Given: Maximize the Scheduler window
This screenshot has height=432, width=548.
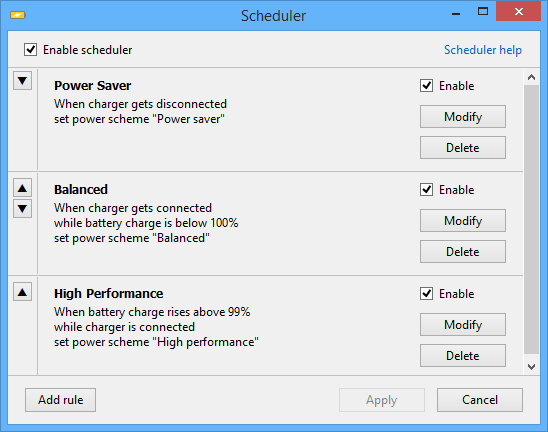Looking at the screenshot, I should 483,12.
